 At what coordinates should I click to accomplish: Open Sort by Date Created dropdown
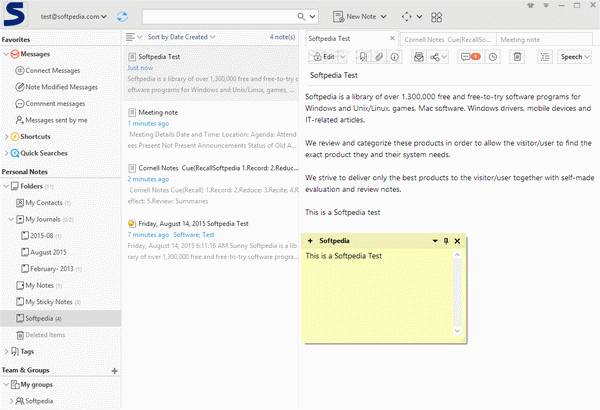tap(181, 37)
